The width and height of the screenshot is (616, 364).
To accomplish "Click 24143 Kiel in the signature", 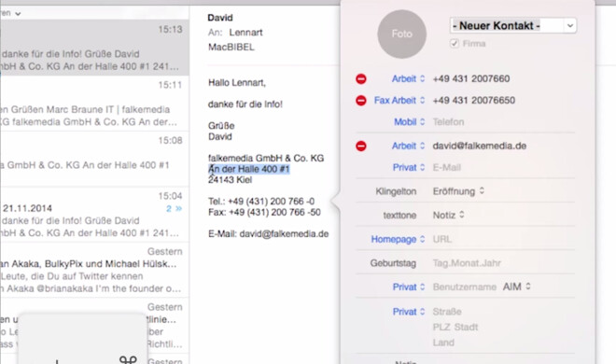I will coord(230,180).
